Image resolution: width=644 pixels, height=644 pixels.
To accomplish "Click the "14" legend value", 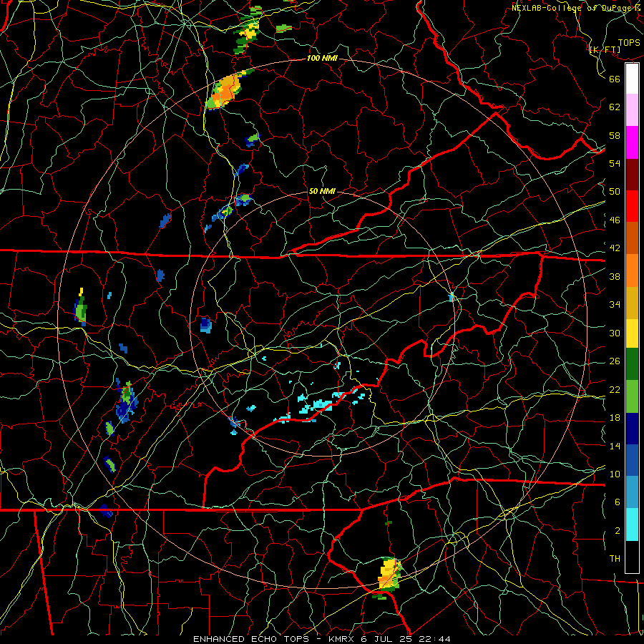I will tap(615, 446).
